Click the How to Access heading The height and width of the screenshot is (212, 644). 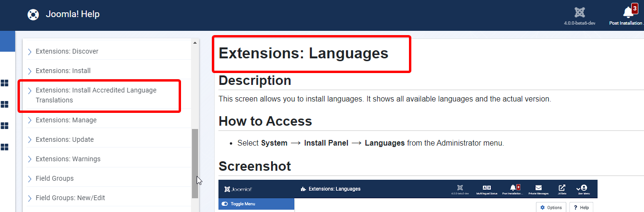pyautogui.click(x=265, y=121)
